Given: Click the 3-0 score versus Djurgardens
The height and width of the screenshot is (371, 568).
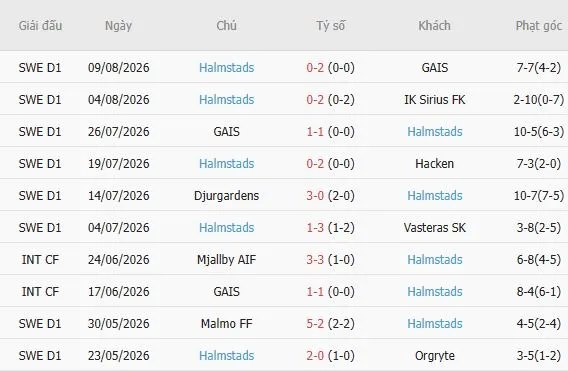Looking at the screenshot, I should pyautogui.click(x=315, y=196).
